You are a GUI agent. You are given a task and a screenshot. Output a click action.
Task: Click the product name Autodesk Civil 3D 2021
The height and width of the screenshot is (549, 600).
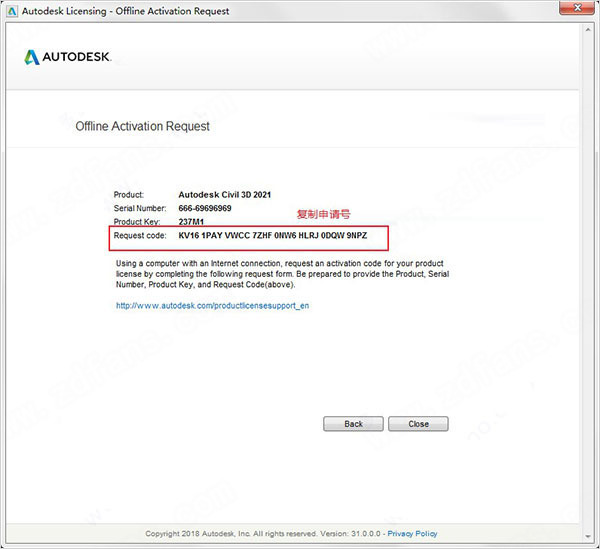(224, 194)
